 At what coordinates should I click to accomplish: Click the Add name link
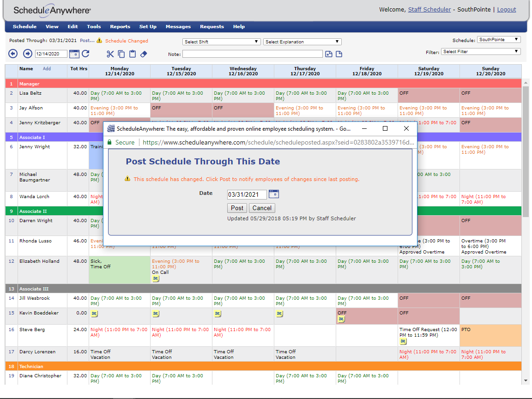click(47, 68)
